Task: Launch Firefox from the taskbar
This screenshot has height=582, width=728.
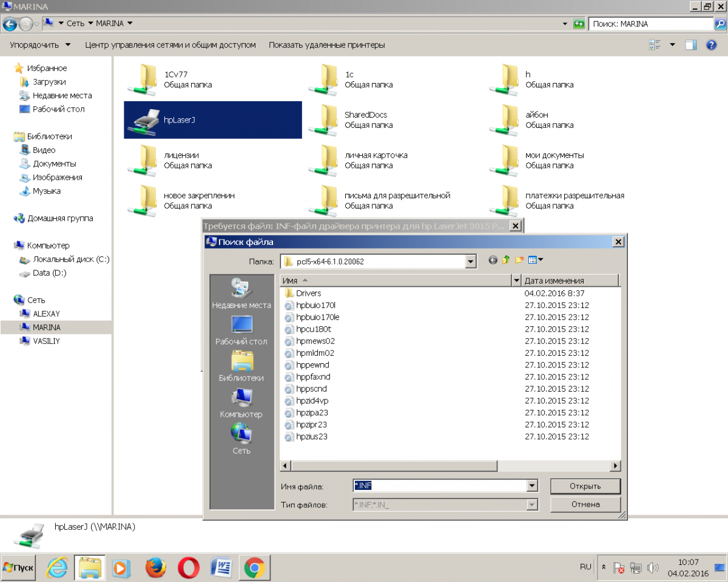Action: tap(156, 568)
